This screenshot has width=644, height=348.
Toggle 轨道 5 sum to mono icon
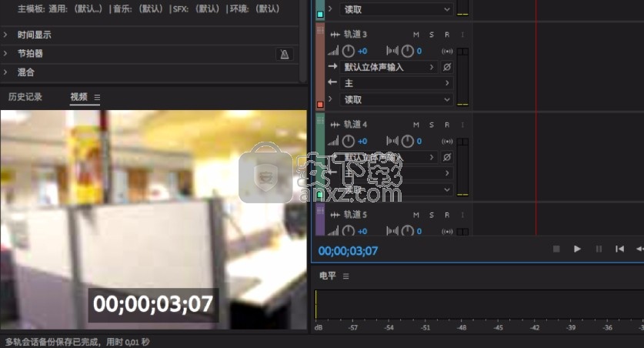(447, 232)
